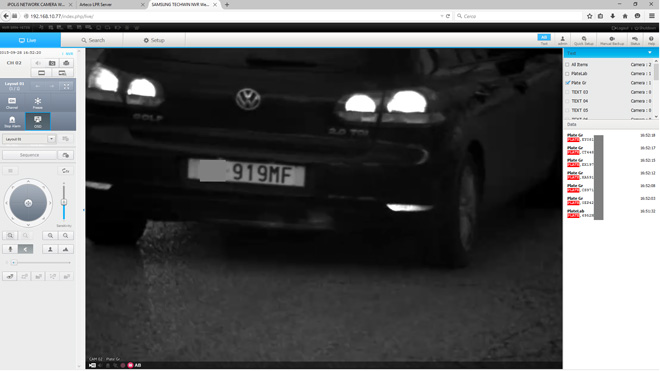Check the TEXT 04 checkbox
Image resolution: width=660 pixels, height=371 pixels.
pos(567,101)
